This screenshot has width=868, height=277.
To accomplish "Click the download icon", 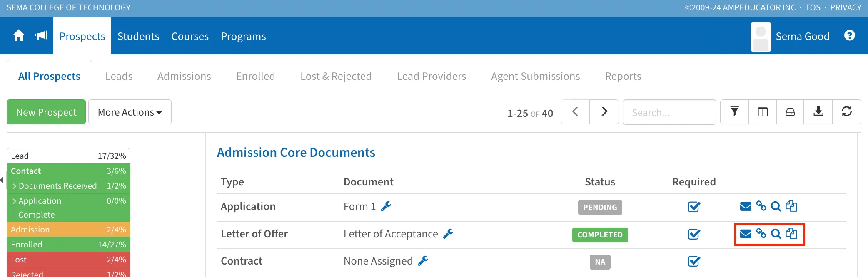I will pyautogui.click(x=818, y=111).
